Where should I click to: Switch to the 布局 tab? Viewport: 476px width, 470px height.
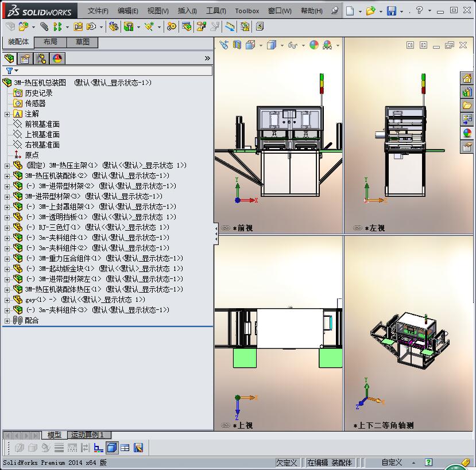[50, 42]
